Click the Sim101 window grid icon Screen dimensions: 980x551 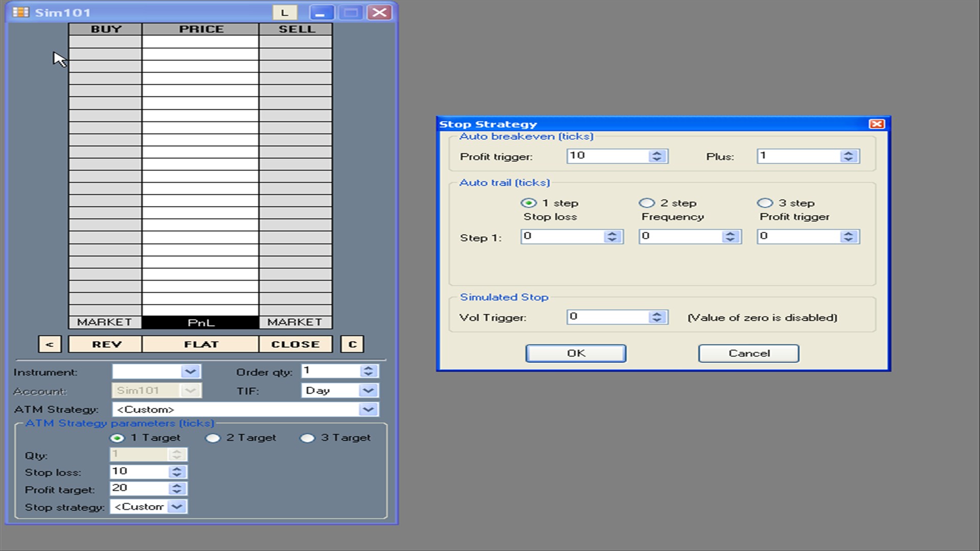20,12
